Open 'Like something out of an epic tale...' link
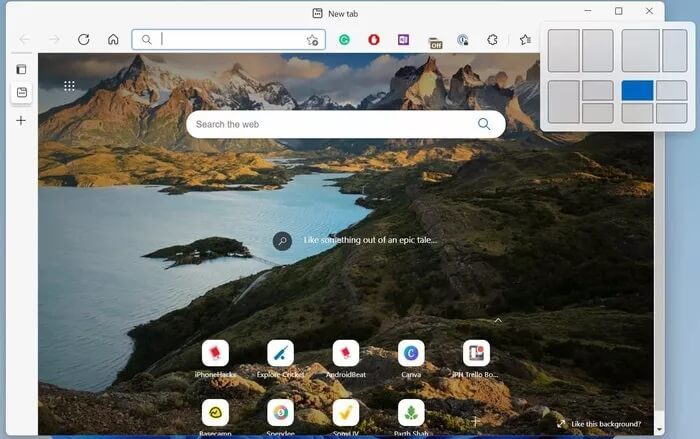Screen dimensions: 700x439 370,240
